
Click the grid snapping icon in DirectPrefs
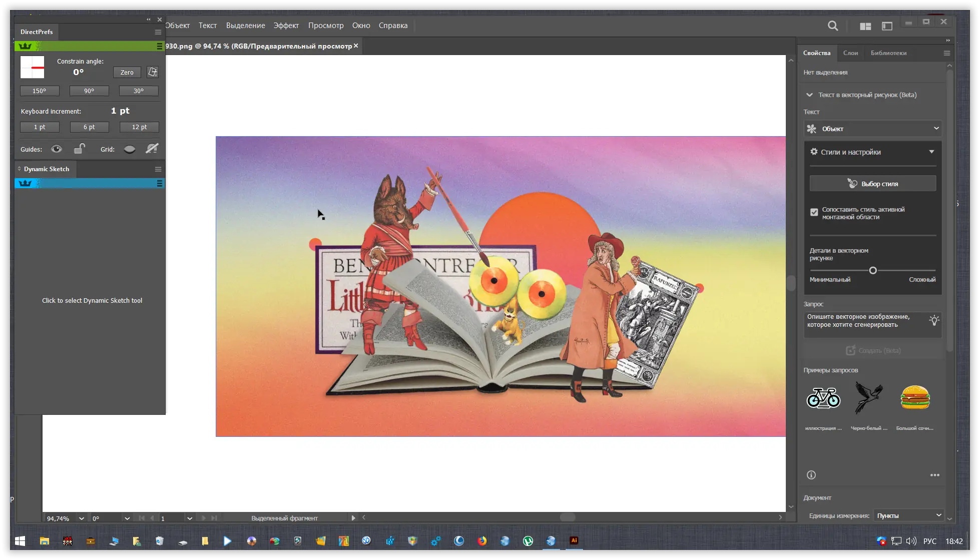(x=152, y=148)
